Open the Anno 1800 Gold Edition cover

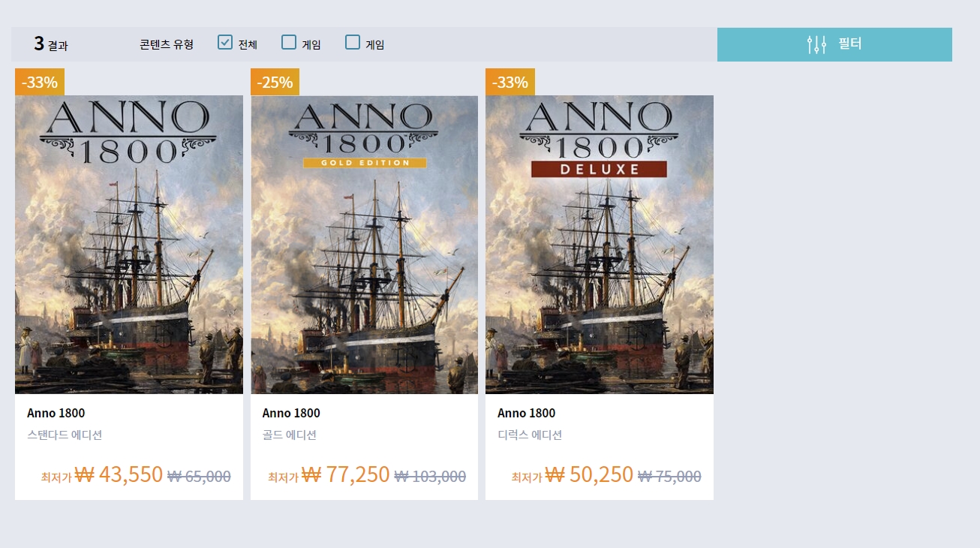pyautogui.click(x=364, y=244)
